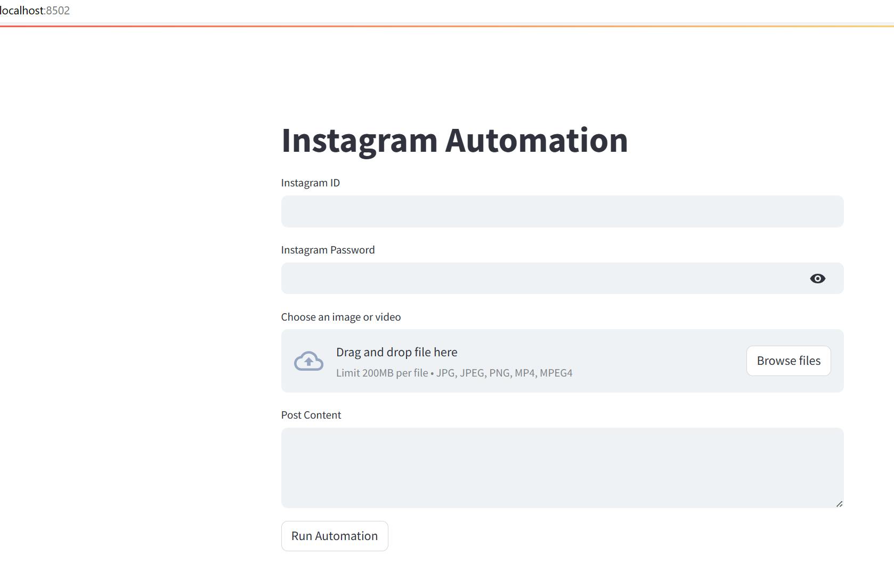Click the 8502 port number in URL

point(58,11)
